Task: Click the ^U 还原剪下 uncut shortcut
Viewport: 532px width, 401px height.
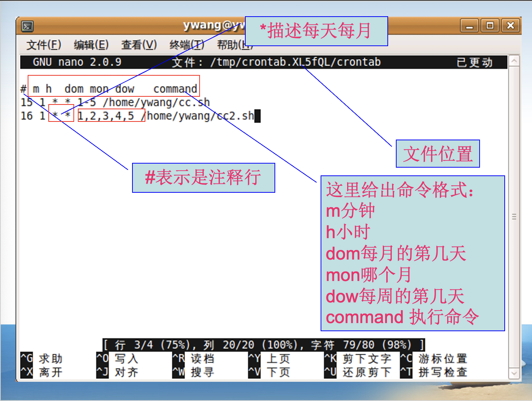Action: [x=358, y=372]
